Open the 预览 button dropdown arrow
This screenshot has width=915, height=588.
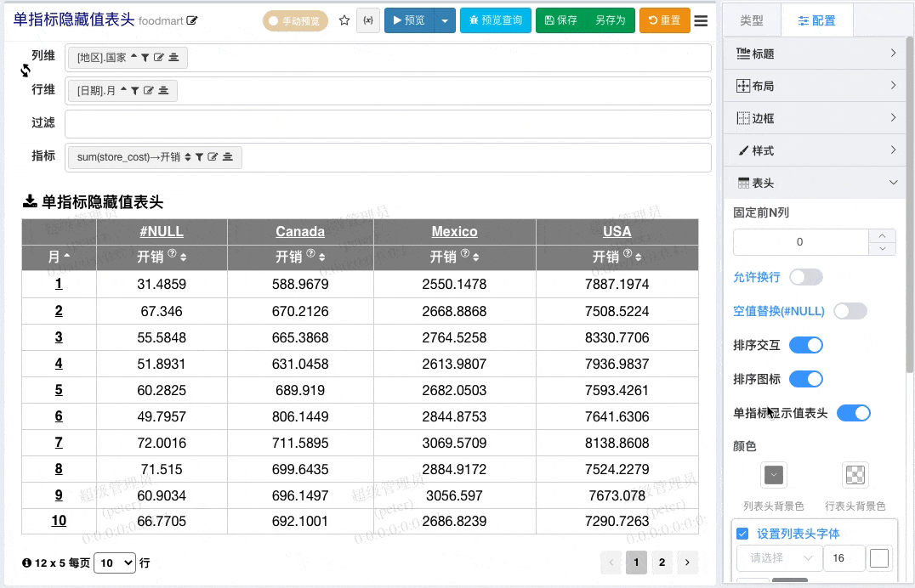445,20
